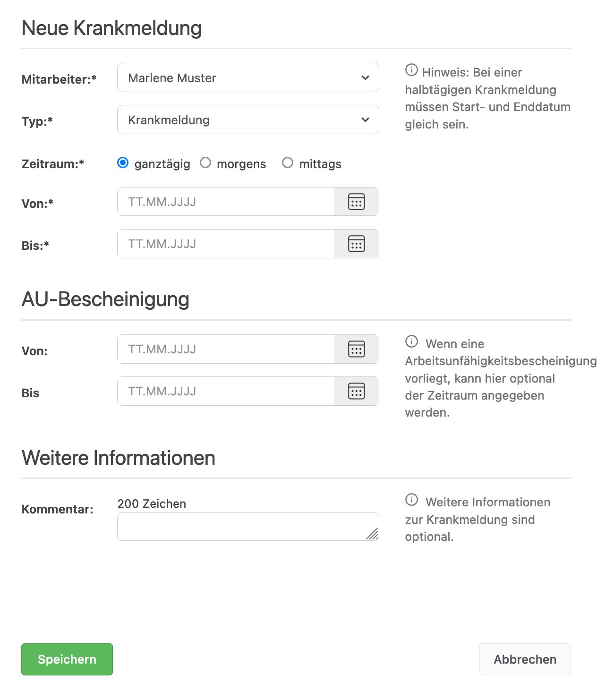Open the Typ dropdown showing Krankmeldung

248,120
